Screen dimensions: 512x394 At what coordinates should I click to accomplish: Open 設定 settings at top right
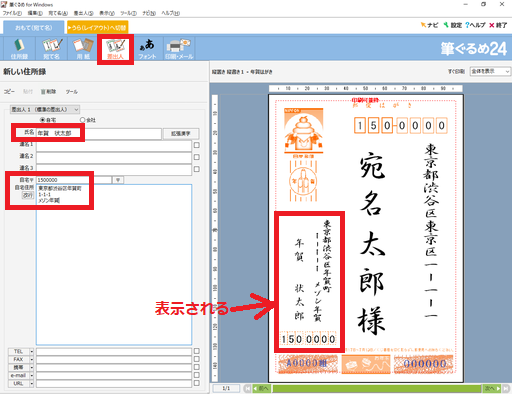pyautogui.click(x=453, y=25)
